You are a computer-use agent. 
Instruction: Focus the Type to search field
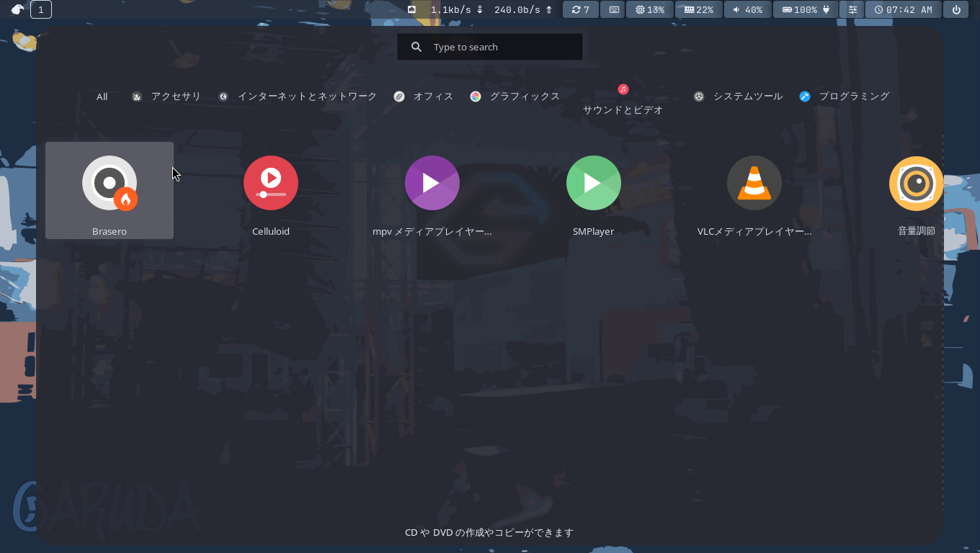(490, 47)
